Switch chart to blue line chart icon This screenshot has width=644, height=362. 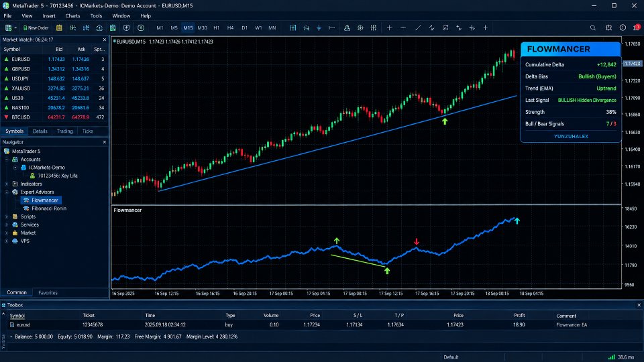pyautogui.click(x=319, y=28)
